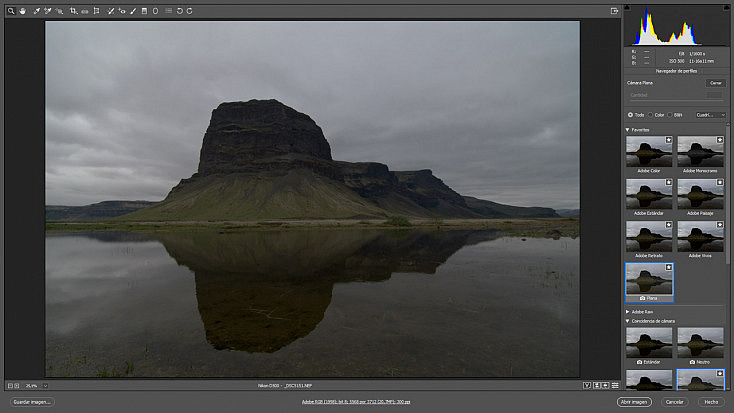734x413 pixels.
Task: Toggle favorite star on Adobe Paisaje
Action: click(x=719, y=182)
